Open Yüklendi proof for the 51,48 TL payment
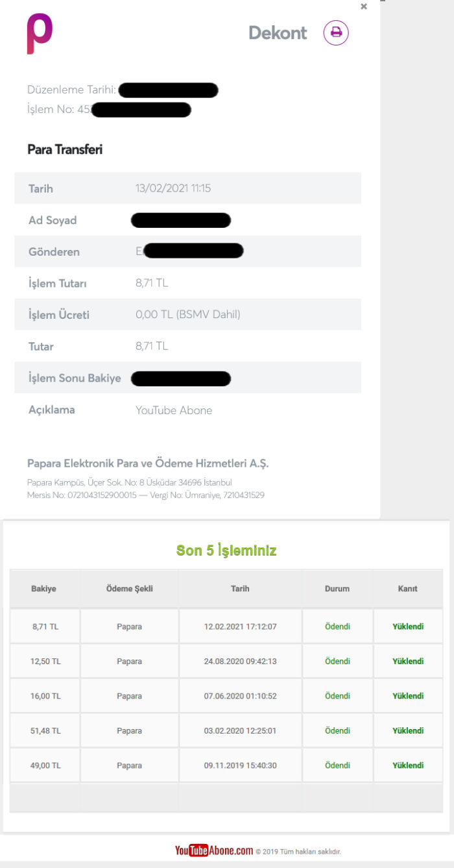 [x=408, y=730]
